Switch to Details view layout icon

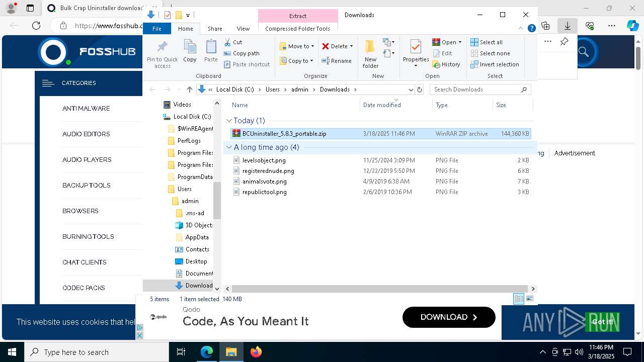[x=519, y=299]
